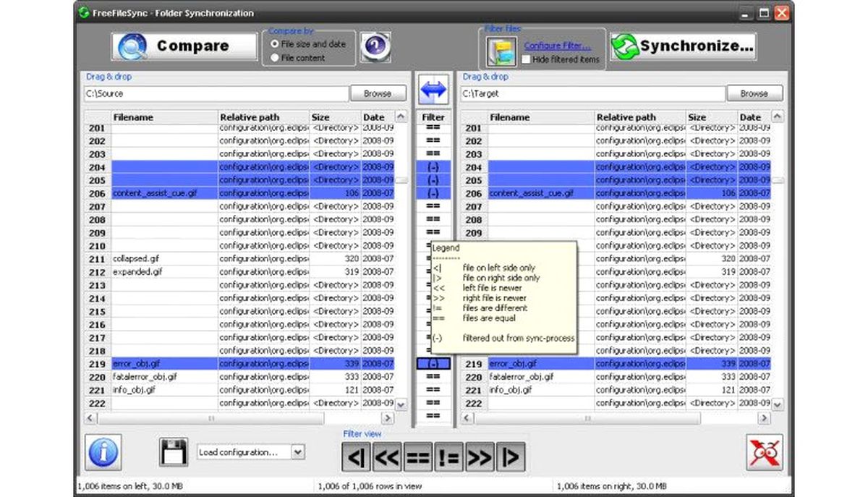868x497 pixels.
Task: Toggle the different files filter view
Action: tap(448, 456)
